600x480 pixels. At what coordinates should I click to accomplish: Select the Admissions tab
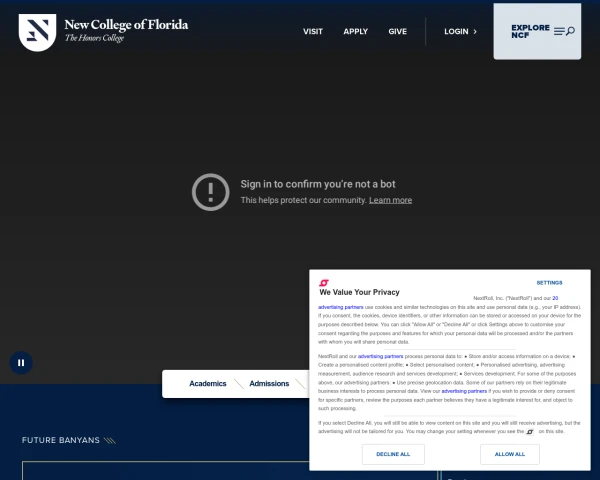click(269, 384)
